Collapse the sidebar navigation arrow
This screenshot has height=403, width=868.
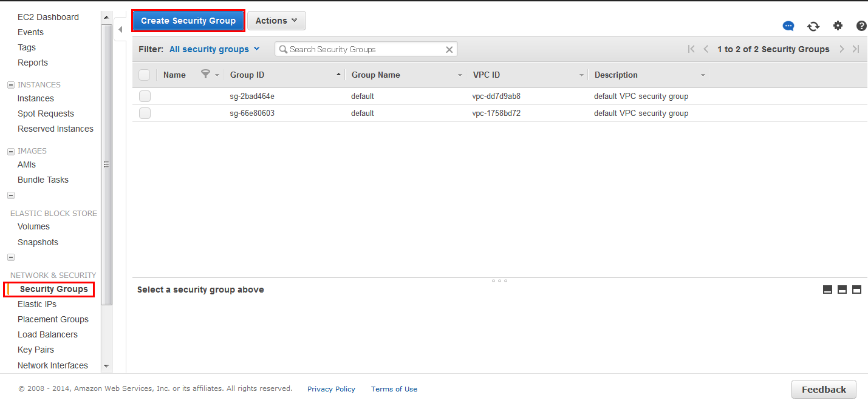coord(120,29)
